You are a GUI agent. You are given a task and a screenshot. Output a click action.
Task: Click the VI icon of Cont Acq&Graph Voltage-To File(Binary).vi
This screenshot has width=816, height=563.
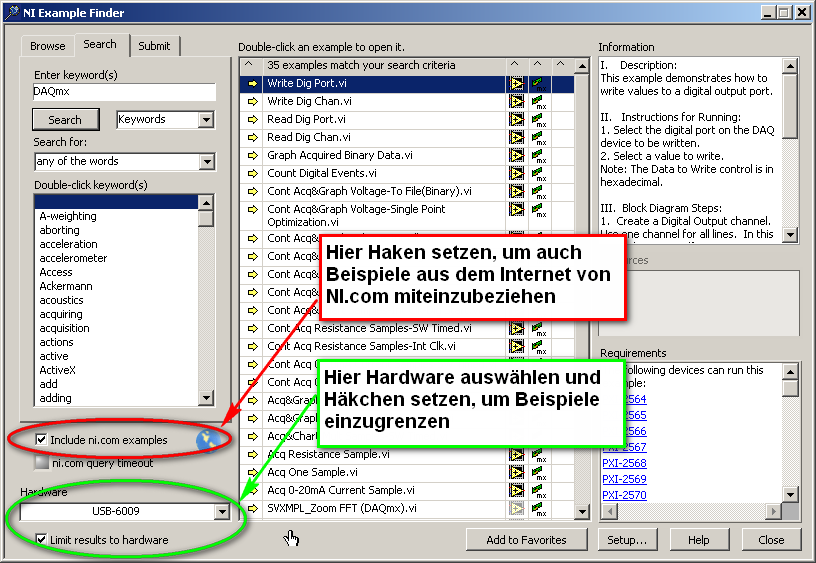[517, 191]
